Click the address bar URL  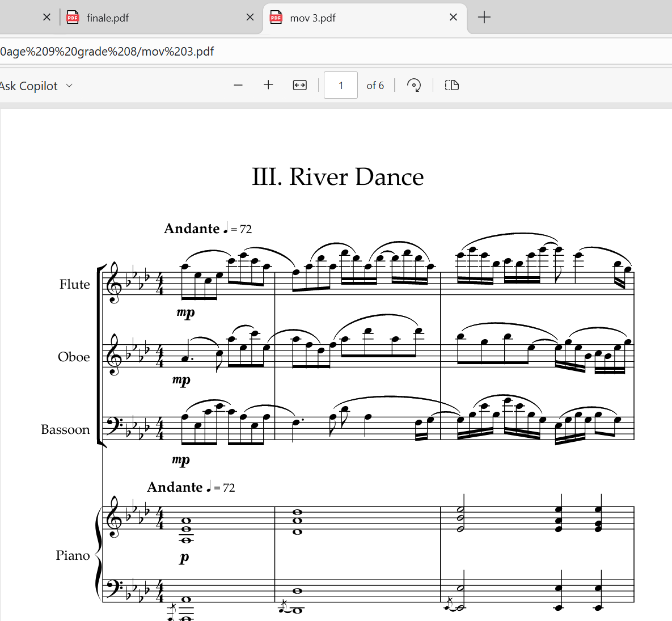click(x=107, y=52)
